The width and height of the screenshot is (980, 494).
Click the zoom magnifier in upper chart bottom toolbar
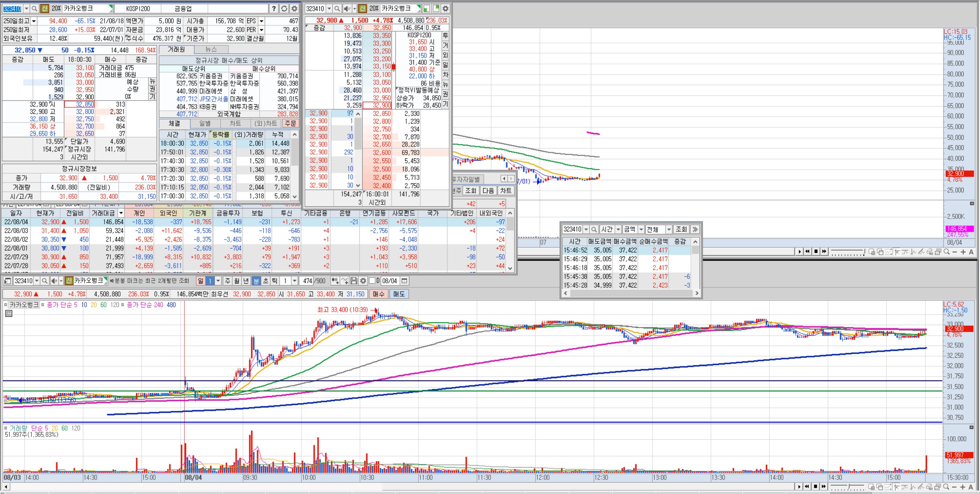coord(946,252)
